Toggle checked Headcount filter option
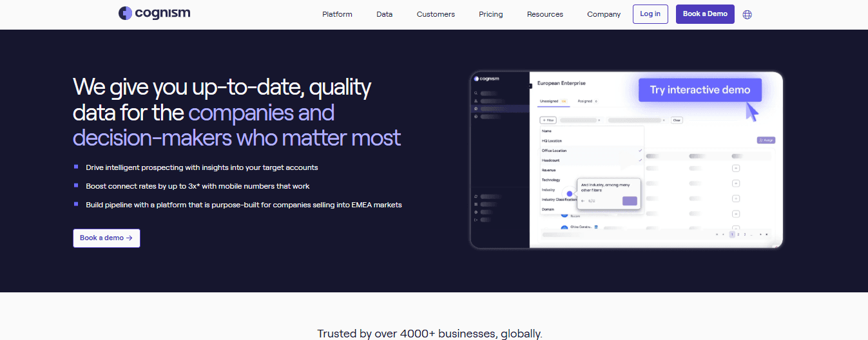Screen dimensions: 868x340 pyautogui.click(x=592, y=160)
